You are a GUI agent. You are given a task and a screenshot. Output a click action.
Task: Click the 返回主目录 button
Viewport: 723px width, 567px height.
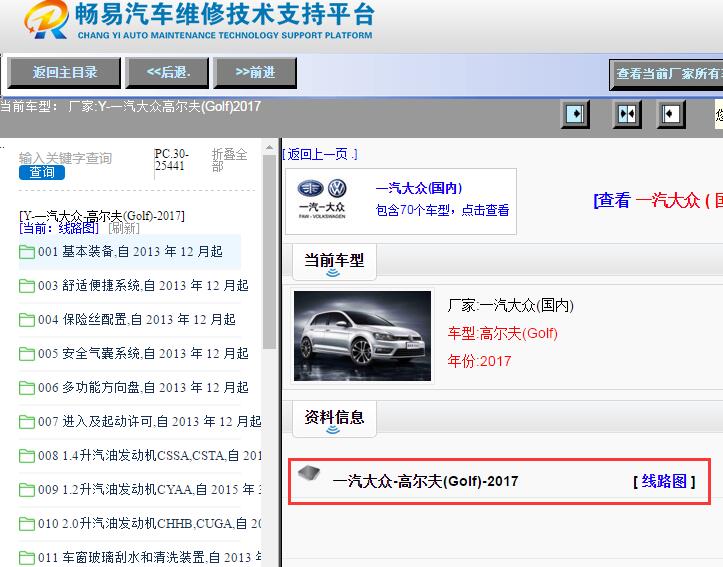tap(64, 72)
